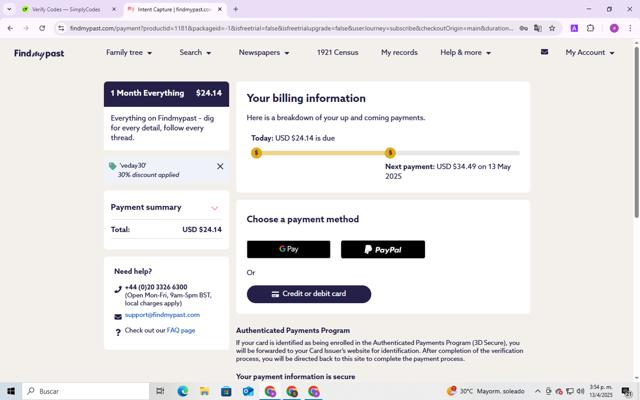640x400 pixels.
Task: Click the phone icon in Need help
Action: (118, 289)
